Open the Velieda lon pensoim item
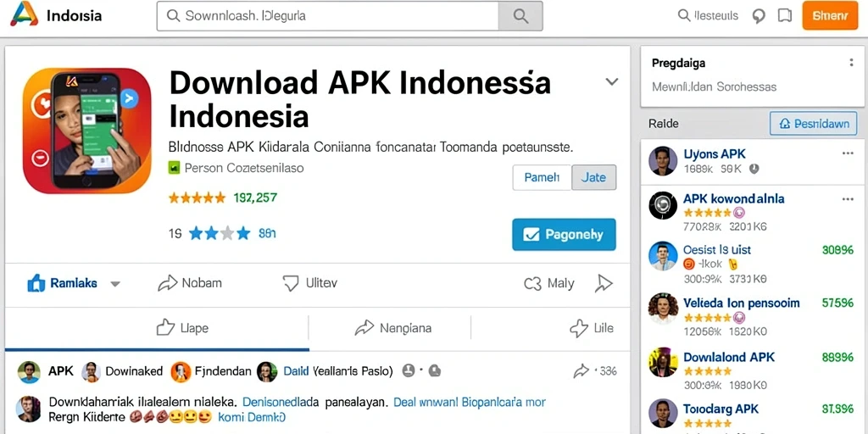This screenshot has height=434, width=868. click(754, 315)
